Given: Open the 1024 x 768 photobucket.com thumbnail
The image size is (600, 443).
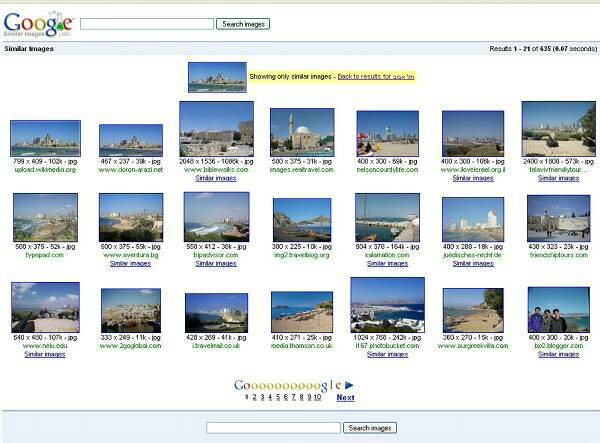Looking at the screenshot, I should point(388,305).
